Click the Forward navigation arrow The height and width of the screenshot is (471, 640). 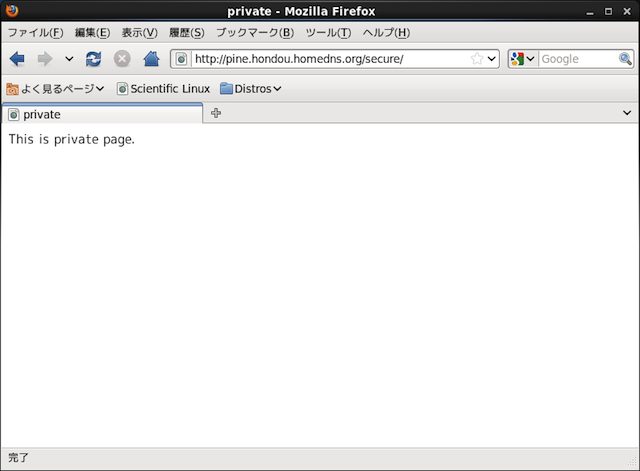[45, 59]
